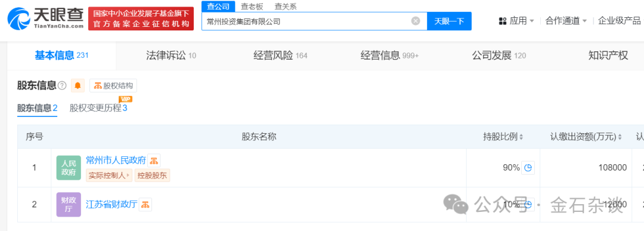Viewport: 644px width, 231px height.
Task: Switch to 知识产权 tab
Action: coord(608,56)
